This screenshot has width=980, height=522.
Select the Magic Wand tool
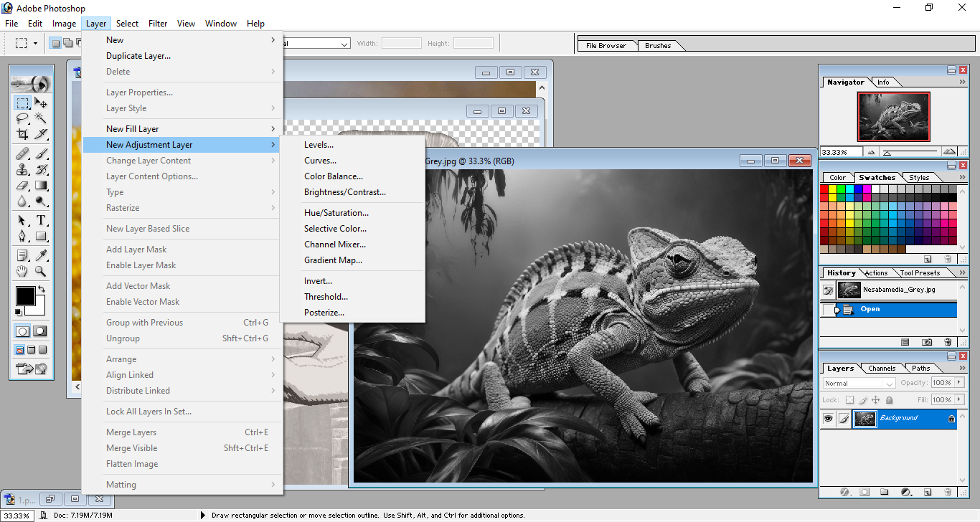(x=41, y=118)
